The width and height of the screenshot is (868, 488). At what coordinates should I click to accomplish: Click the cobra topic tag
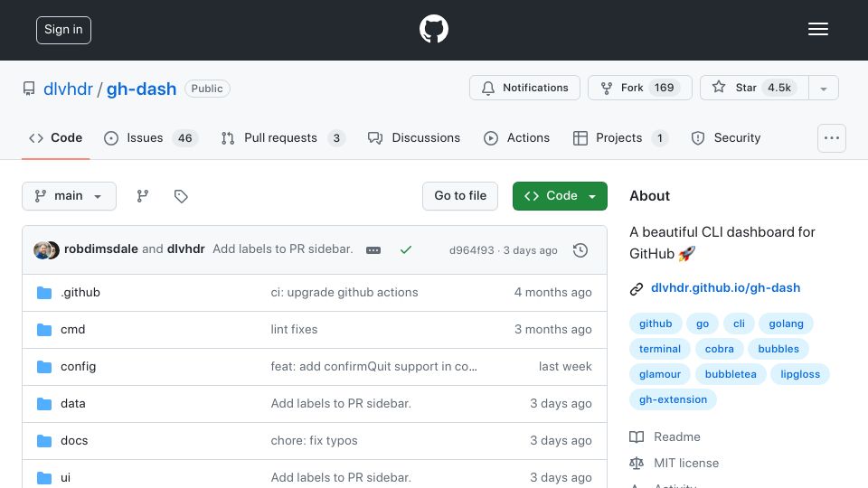719,349
